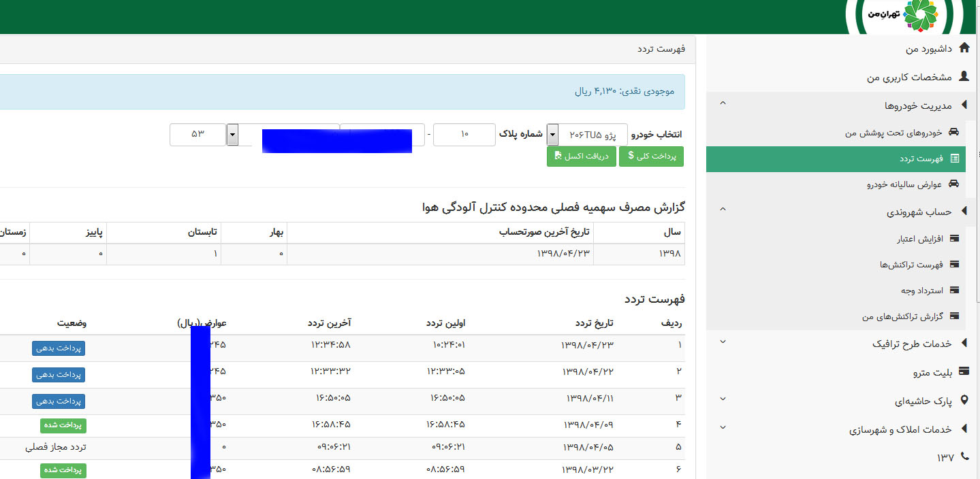The width and height of the screenshot is (980, 479).
Task: Click the user icon beside مشخصات کاربری من
Action: [964, 77]
